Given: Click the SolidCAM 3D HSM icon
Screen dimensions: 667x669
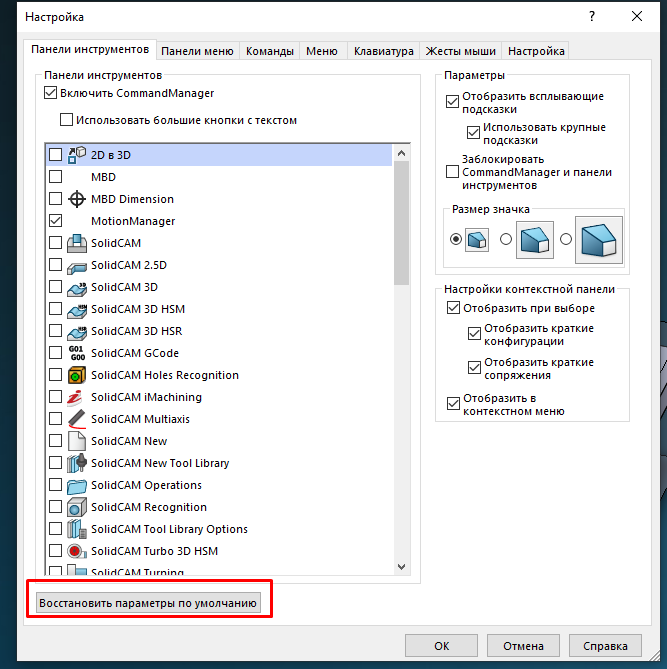Looking at the screenshot, I should pos(77,310).
